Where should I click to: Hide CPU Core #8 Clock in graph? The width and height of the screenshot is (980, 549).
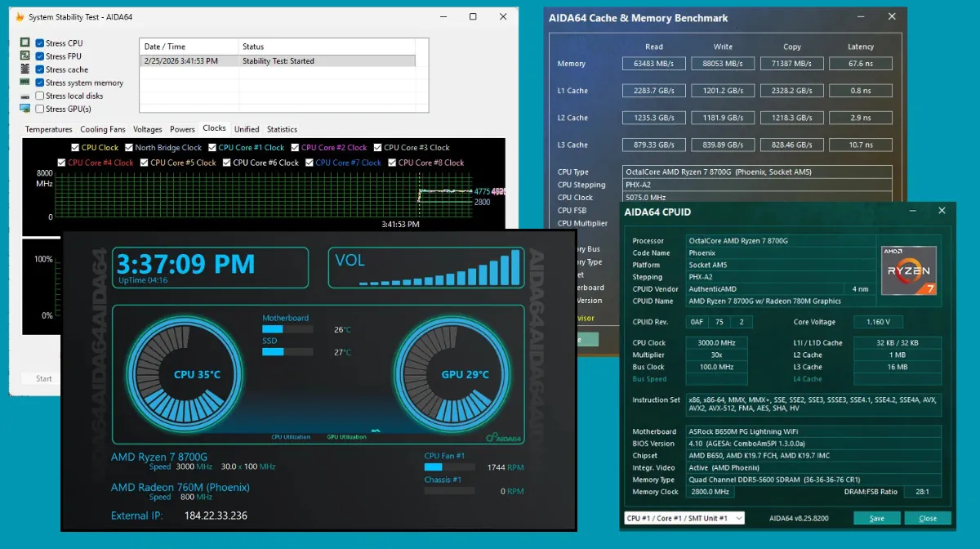(x=392, y=163)
